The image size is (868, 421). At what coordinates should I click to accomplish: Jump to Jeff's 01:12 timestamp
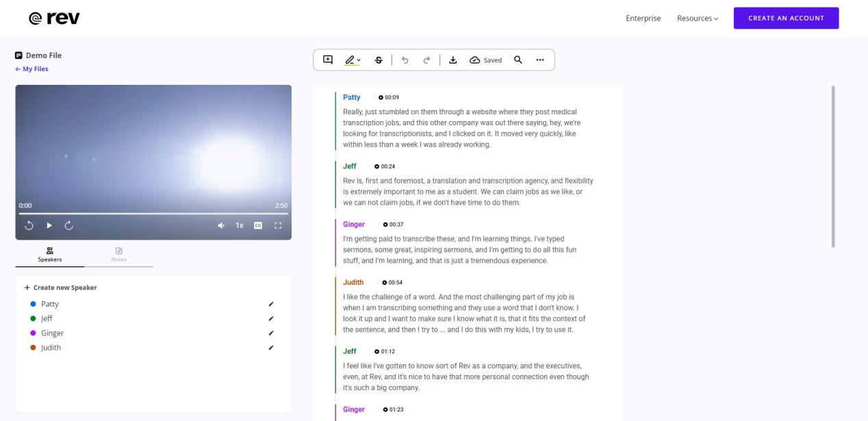(384, 351)
